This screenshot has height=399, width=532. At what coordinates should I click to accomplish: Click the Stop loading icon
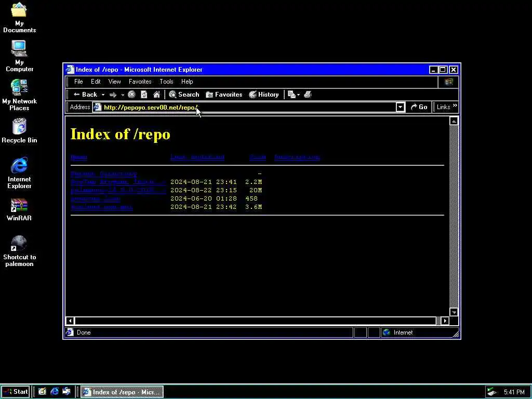(x=131, y=95)
